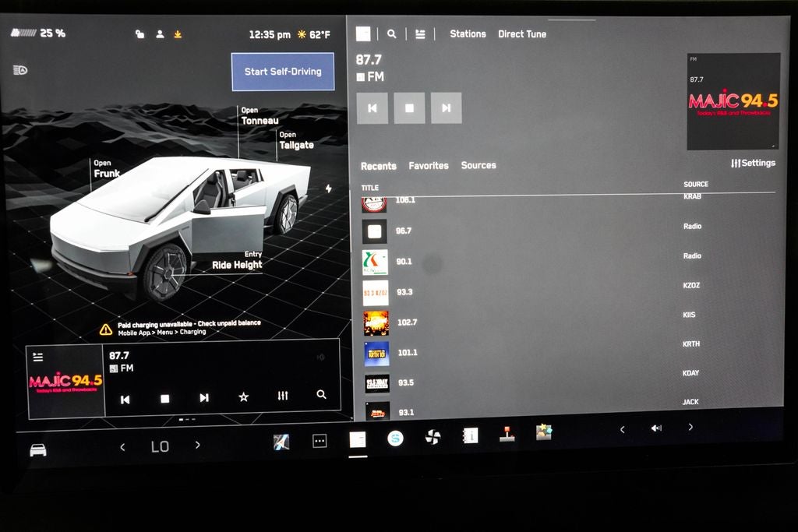Favorite the current station with the star

point(243,396)
